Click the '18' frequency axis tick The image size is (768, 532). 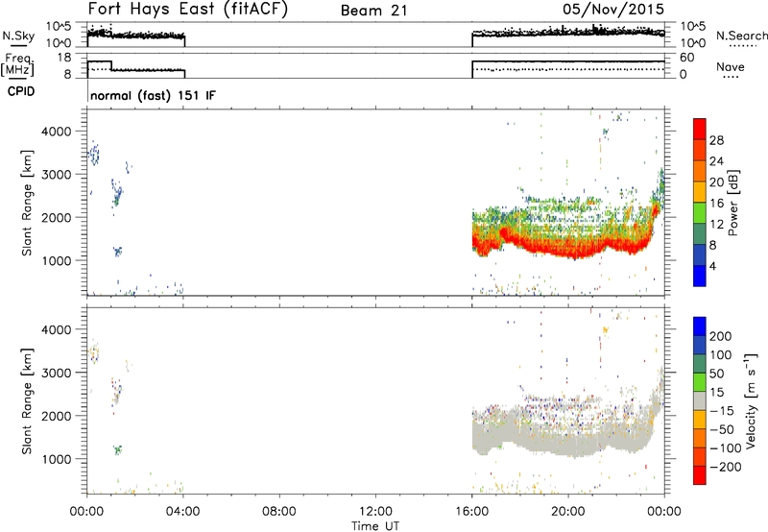(64, 58)
